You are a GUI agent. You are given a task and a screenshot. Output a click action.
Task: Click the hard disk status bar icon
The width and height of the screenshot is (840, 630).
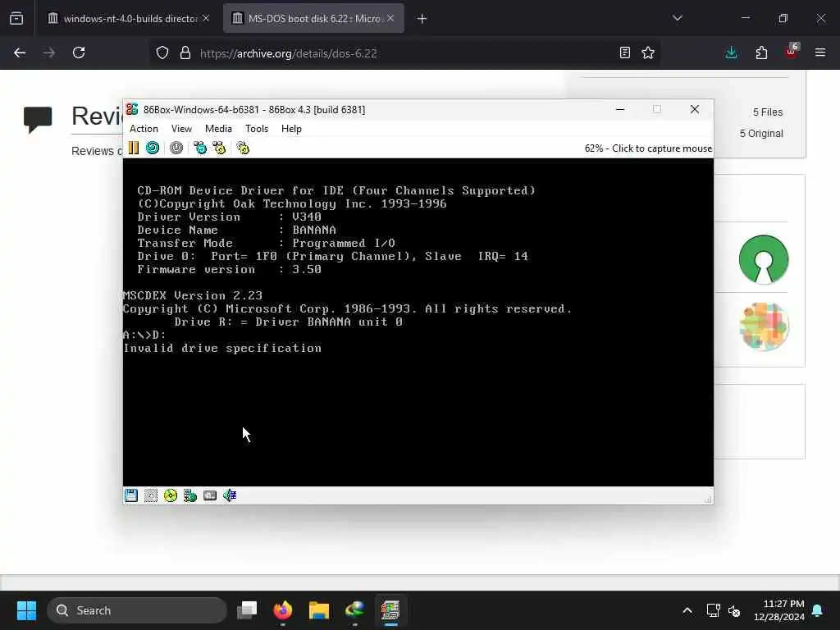click(210, 495)
